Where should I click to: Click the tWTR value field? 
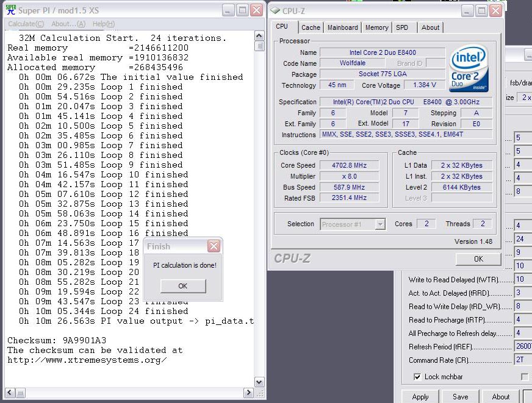tap(523, 279)
